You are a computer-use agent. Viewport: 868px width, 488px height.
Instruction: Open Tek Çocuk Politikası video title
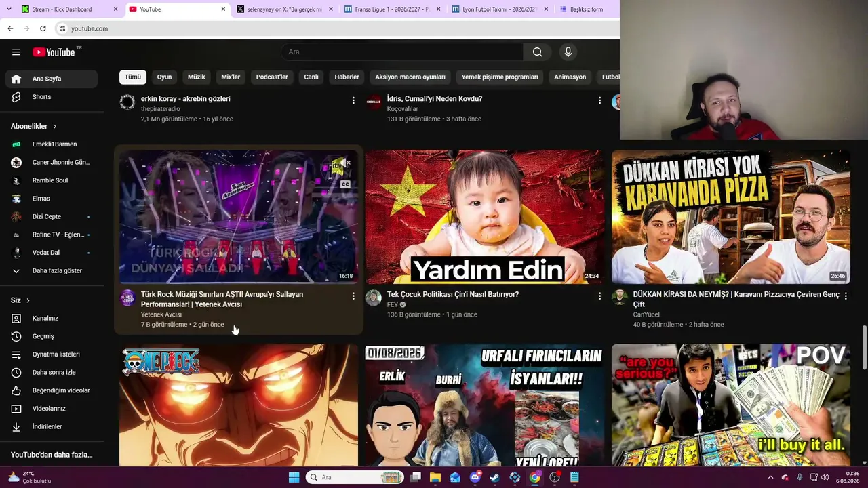[x=453, y=295]
